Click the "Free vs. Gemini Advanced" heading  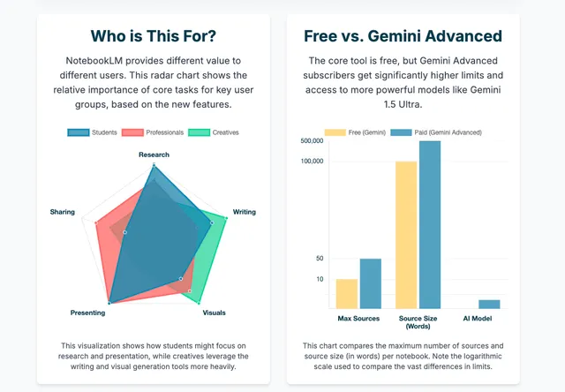403,36
